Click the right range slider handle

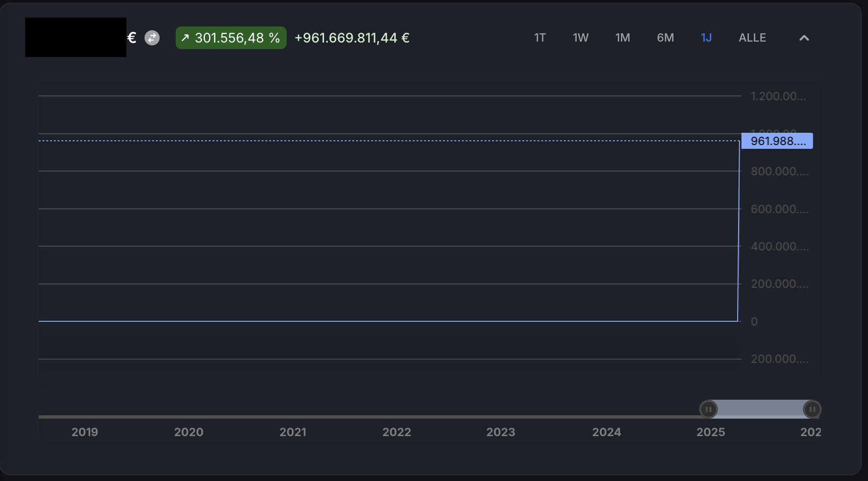812,409
